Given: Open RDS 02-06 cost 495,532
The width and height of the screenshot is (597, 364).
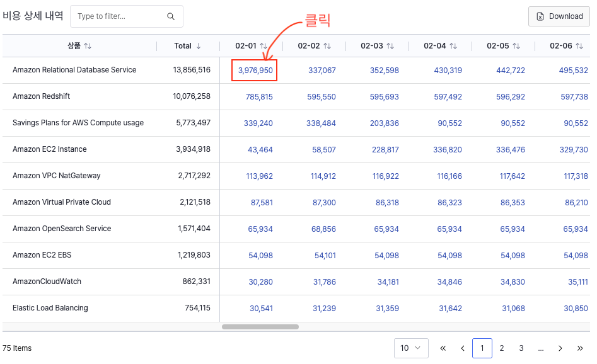Looking at the screenshot, I should coord(574,71).
